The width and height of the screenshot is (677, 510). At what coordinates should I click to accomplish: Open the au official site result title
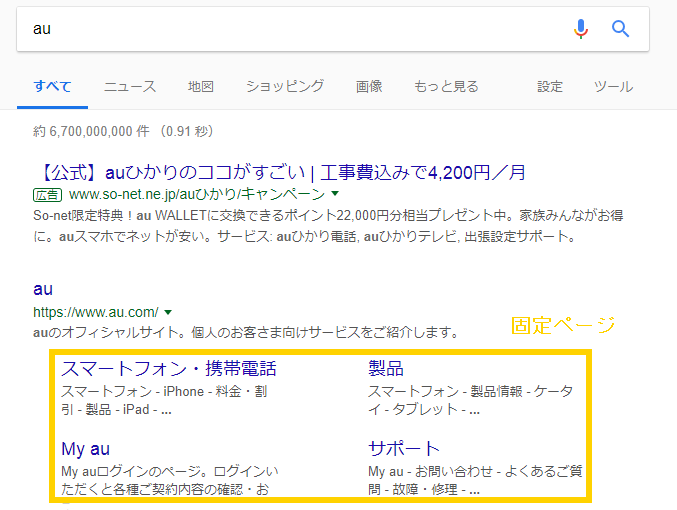tap(43, 289)
